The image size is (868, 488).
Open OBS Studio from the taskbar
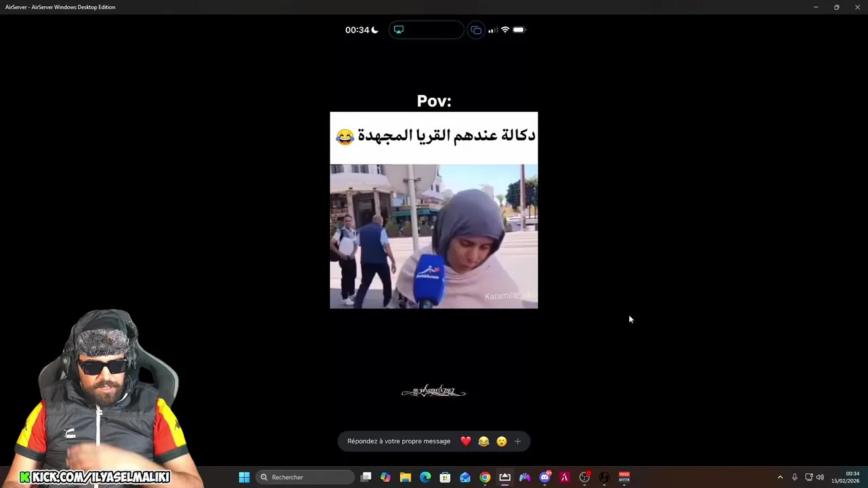pyautogui.click(x=585, y=477)
